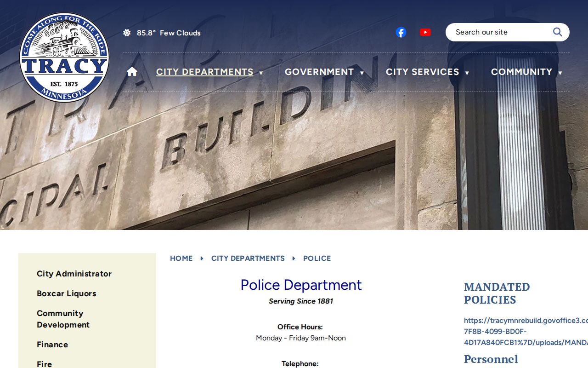
Task: Open Community Development sidebar link
Action: [x=63, y=319]
